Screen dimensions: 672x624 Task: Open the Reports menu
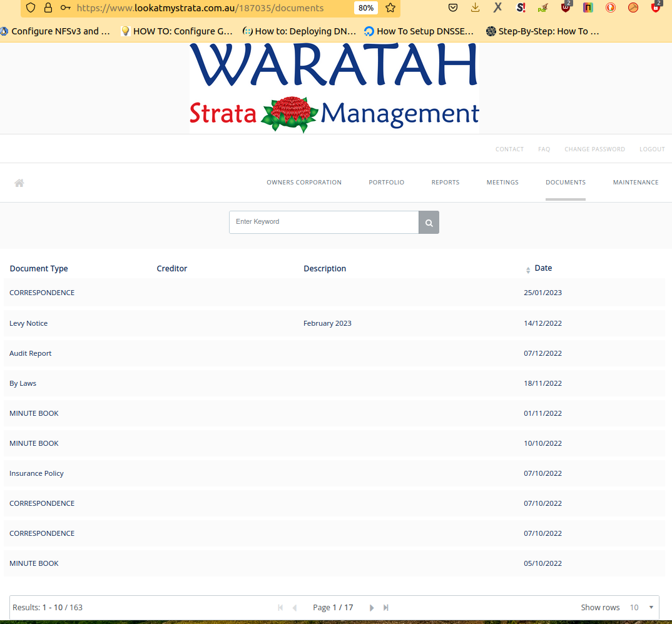445,183
